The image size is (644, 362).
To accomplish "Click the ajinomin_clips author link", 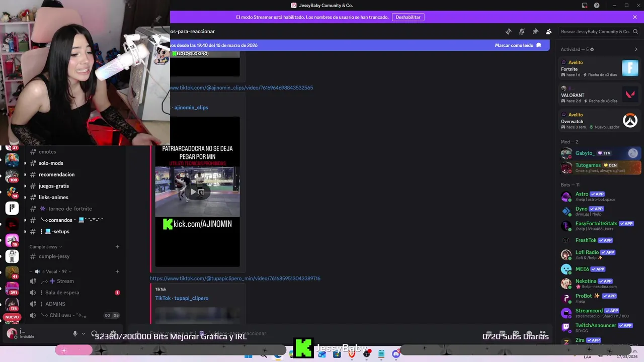I will [191, 108].
